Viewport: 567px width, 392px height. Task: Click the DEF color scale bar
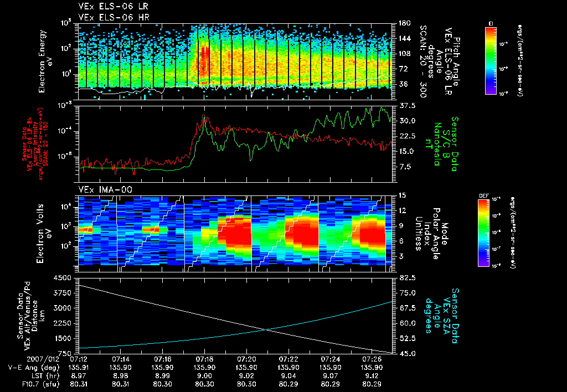(x=484, y=233)
